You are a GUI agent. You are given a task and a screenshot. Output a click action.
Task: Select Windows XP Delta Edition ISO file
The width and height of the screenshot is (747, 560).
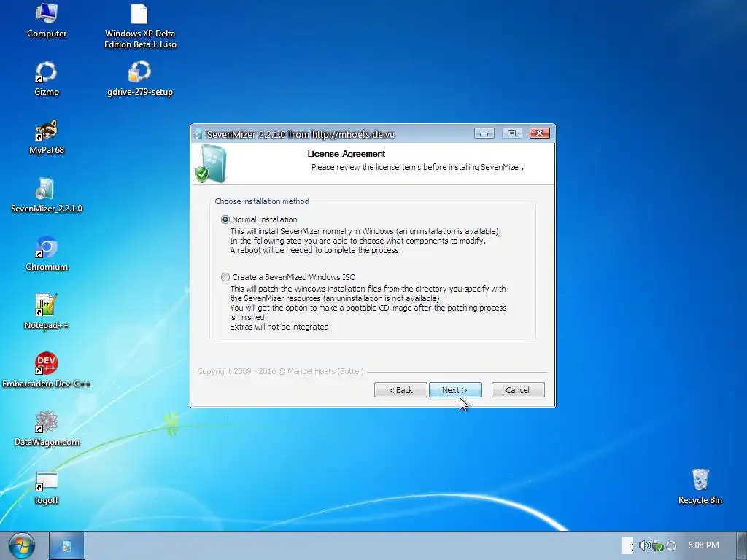click(140, 26)
